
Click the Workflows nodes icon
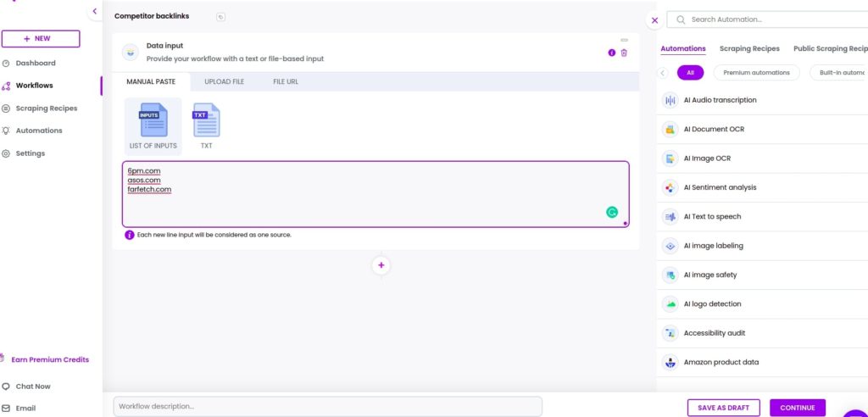pos(6,86)
